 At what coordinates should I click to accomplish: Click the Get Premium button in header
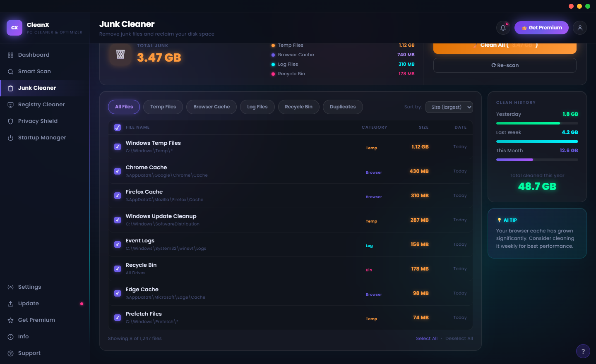(541, 28)
